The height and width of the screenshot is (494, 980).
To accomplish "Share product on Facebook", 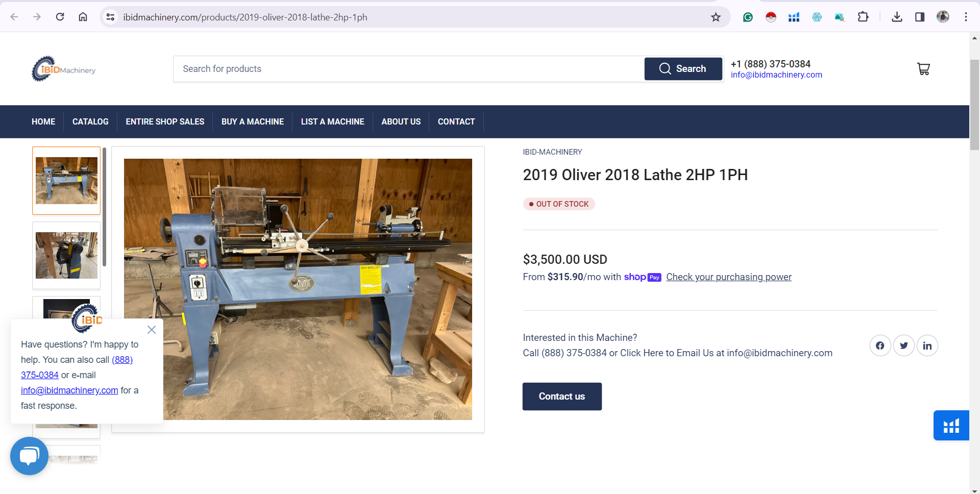I will tap(880, 345).
